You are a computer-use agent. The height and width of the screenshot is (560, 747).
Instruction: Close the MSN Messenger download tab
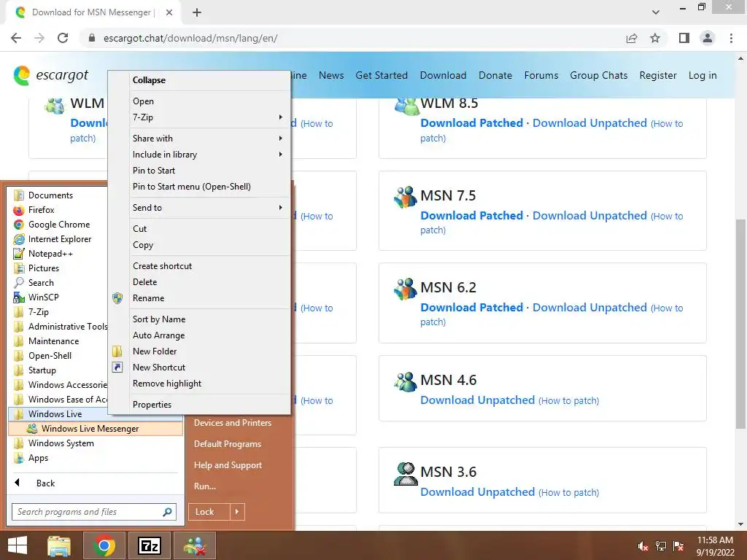pos(169,12)
